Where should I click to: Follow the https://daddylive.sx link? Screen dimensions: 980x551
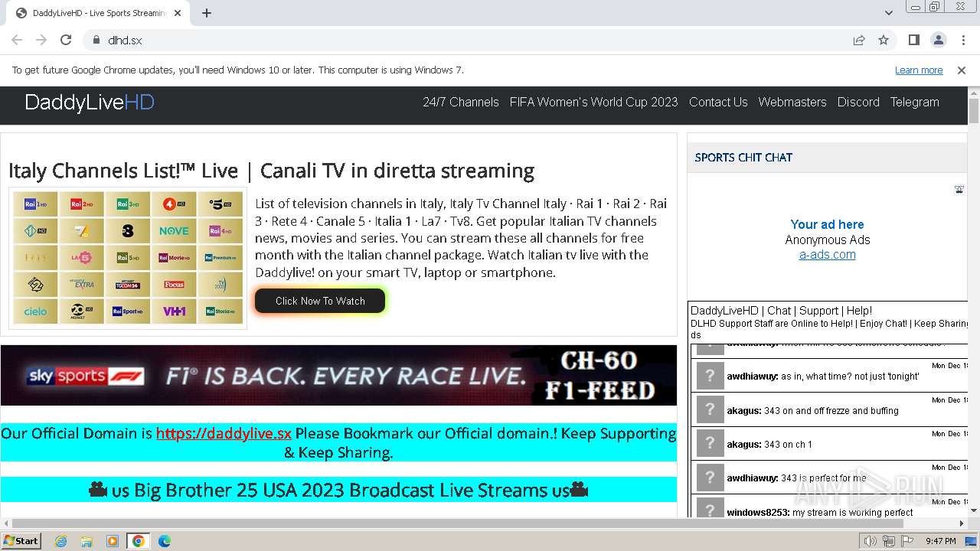pyautogui.click(x=224, y=433)
